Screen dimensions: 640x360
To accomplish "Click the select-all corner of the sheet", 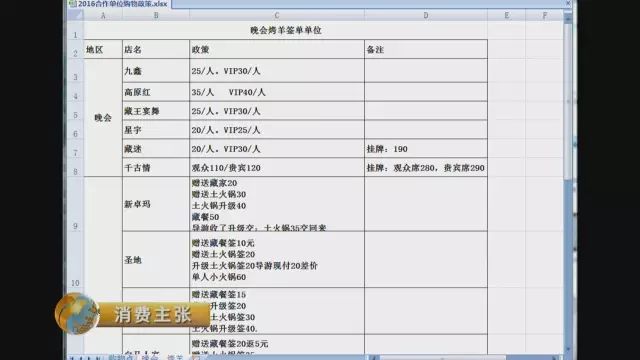I will [76, 15].
